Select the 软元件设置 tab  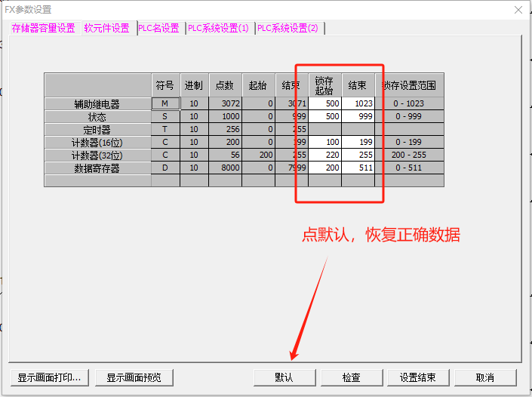[106, 28]
